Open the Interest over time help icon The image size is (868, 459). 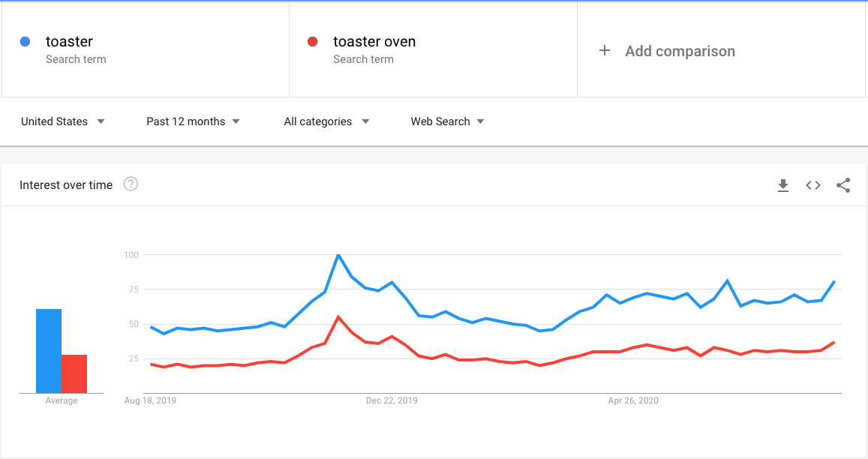[x=131, y=184]
